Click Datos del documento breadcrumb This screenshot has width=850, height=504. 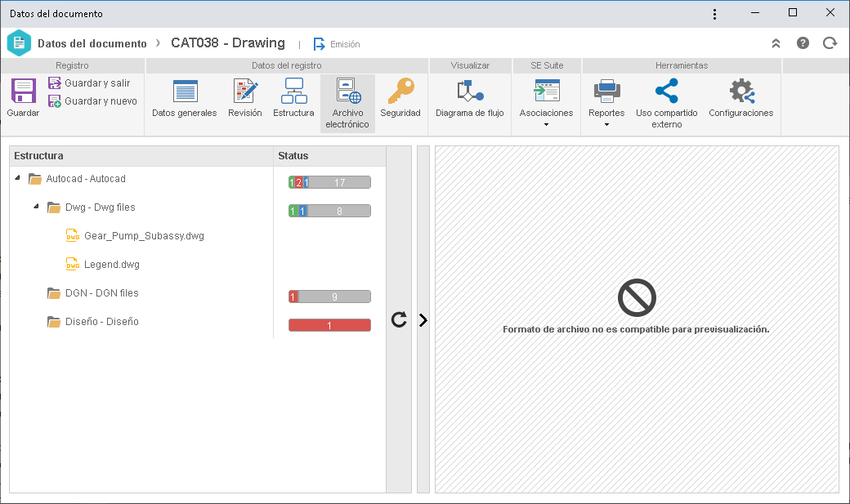coord(92,43)
